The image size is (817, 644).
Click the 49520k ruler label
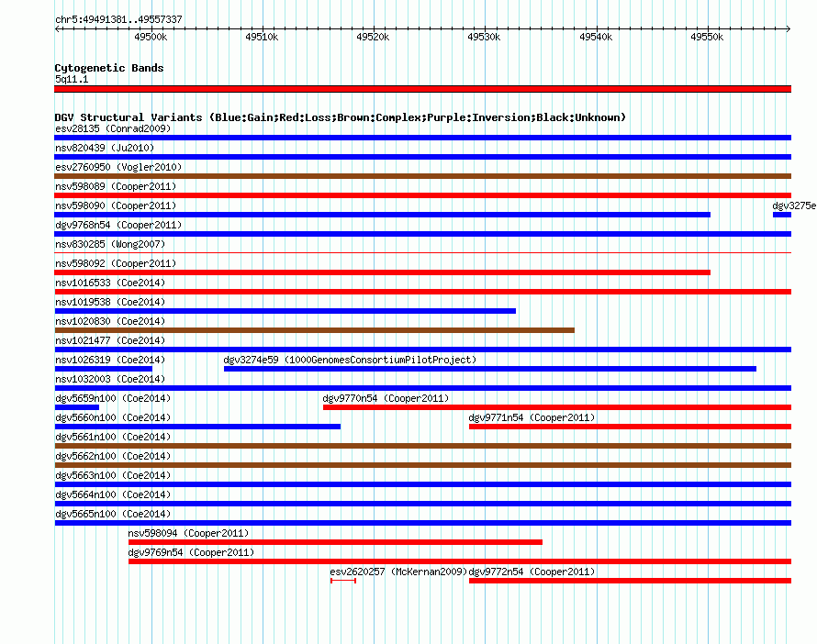[373, 37]
